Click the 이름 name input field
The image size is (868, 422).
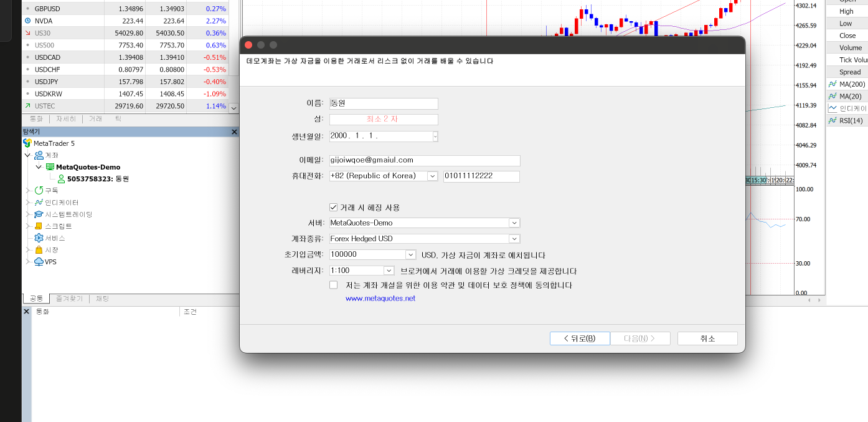tap(384, 103)
